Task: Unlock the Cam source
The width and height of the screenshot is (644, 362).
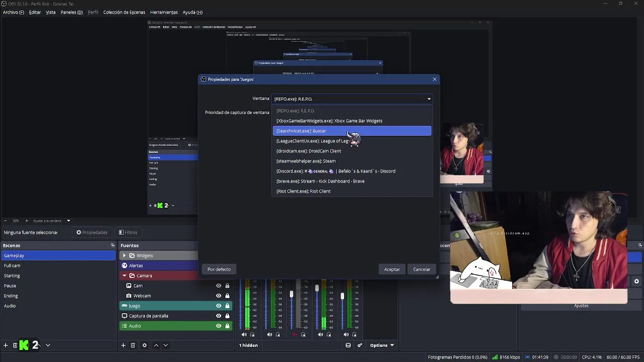Action: point(227,286)
